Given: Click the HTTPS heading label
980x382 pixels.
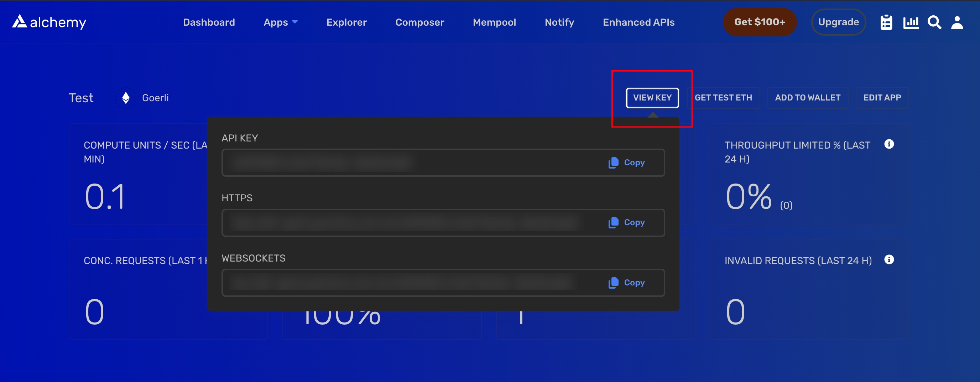Looking at the screenshot, I should click(x=237, y=198).
